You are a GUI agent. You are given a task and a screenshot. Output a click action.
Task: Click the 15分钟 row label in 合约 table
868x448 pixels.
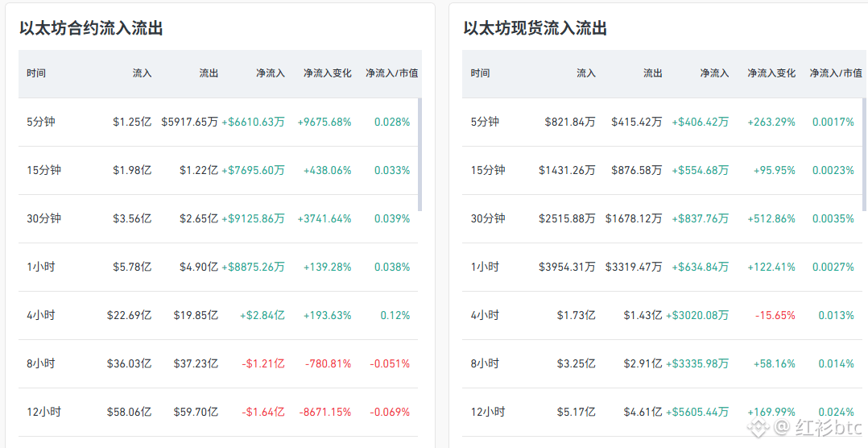coord(43,170)
